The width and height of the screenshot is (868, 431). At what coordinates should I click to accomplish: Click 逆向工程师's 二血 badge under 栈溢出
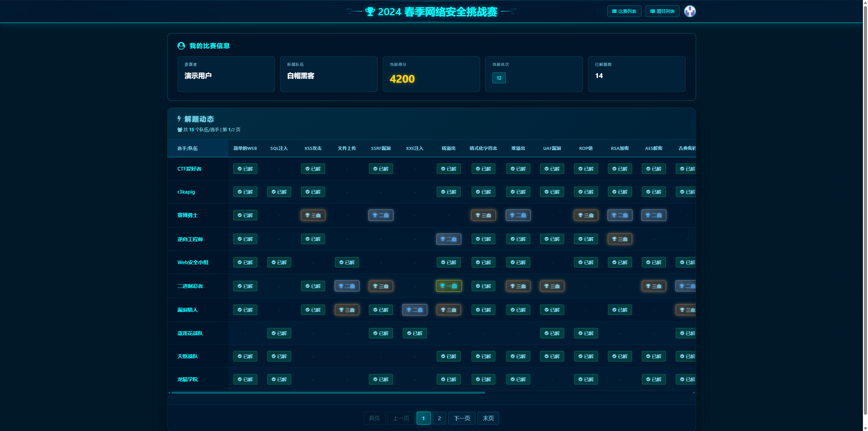click(449, 239)
